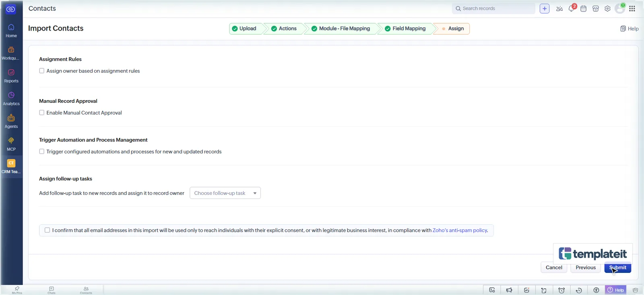This screenshot has height=295, width=644.
Task: Open Agents in the sidebar
Action: pos(11,121)
